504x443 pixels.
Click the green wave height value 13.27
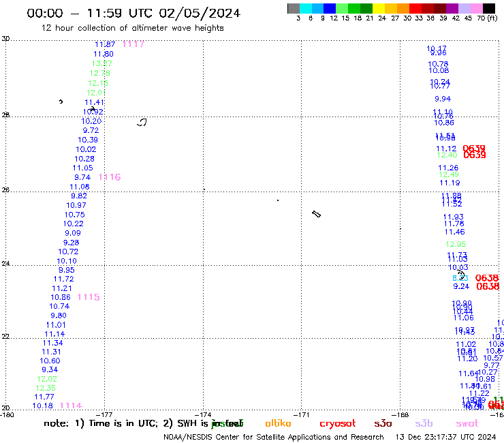pos(102,63)
